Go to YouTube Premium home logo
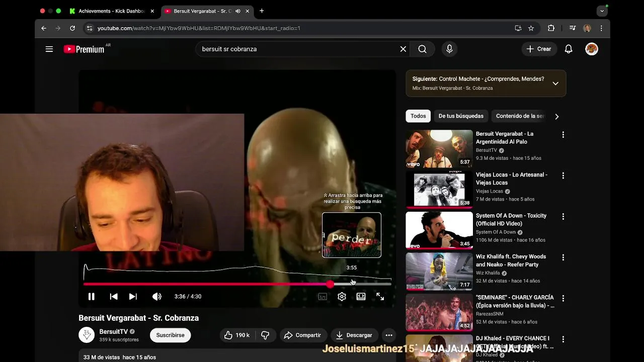 (x=84, y=49)
